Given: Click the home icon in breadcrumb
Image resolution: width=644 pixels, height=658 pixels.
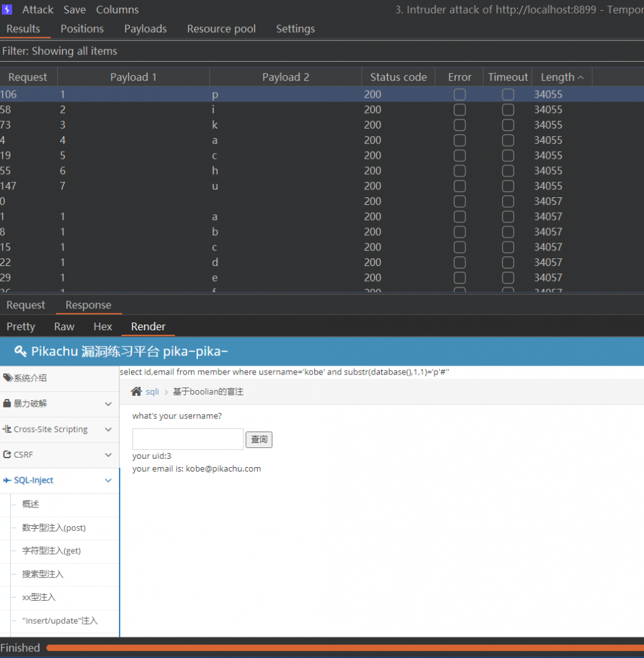Looking at the screenshot, I should (136, 391).
